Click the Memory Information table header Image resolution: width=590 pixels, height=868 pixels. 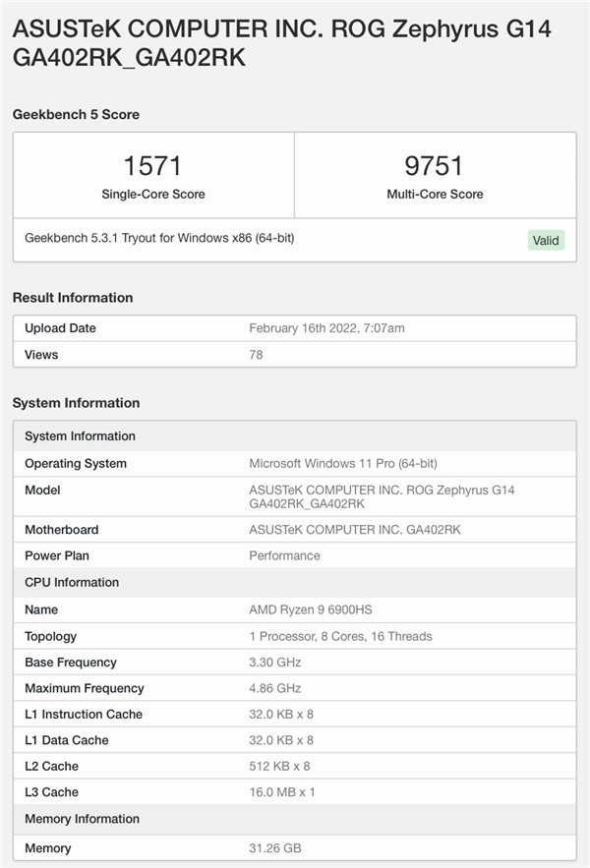point(82,819)
